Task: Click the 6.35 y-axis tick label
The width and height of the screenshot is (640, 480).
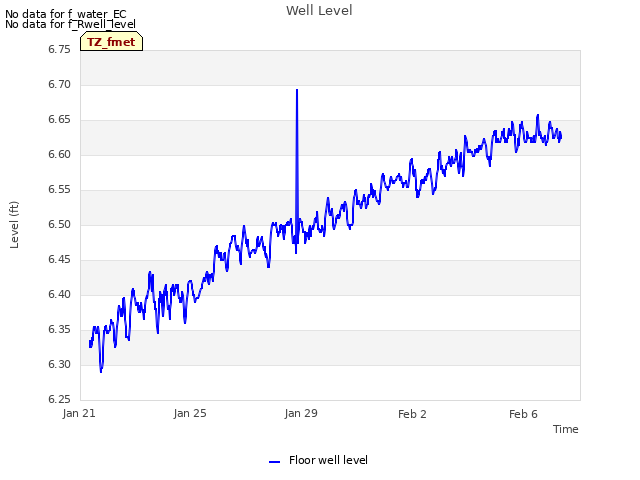Action: (x=60, y=329)
